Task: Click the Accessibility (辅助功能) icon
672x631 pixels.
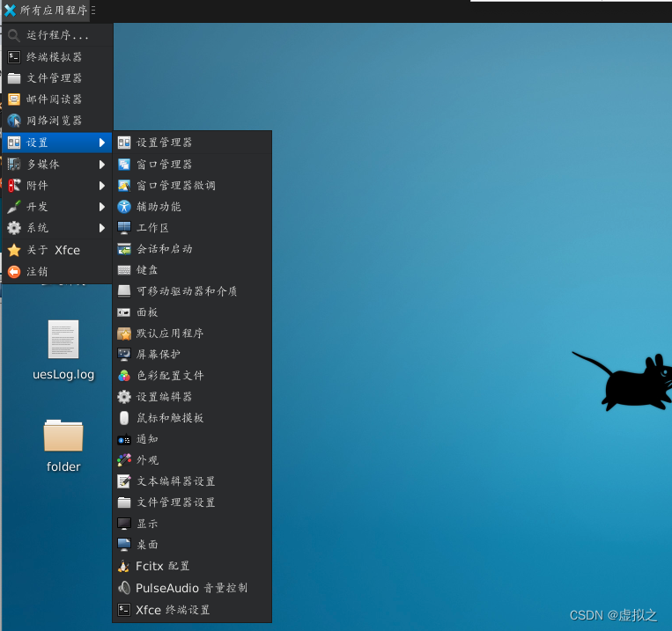Action: point(124,207)
